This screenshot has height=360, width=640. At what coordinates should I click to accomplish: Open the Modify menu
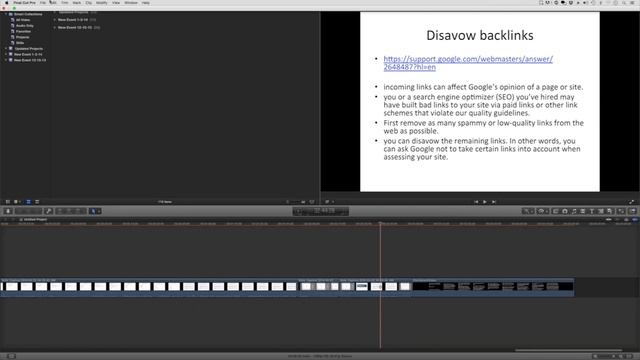[x=102, y=3]
